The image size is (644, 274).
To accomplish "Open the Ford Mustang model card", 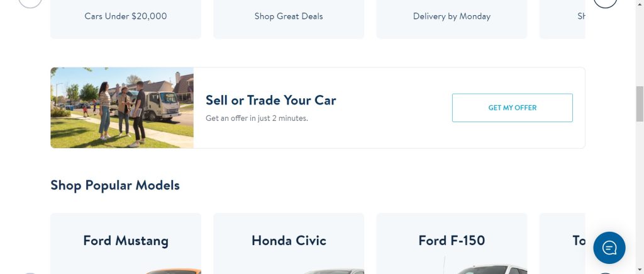I will 126,241.
